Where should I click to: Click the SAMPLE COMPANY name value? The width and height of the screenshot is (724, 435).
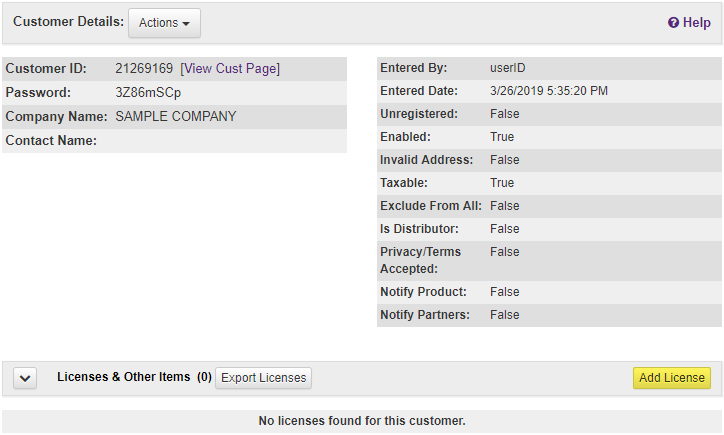[x=176, y=116]
